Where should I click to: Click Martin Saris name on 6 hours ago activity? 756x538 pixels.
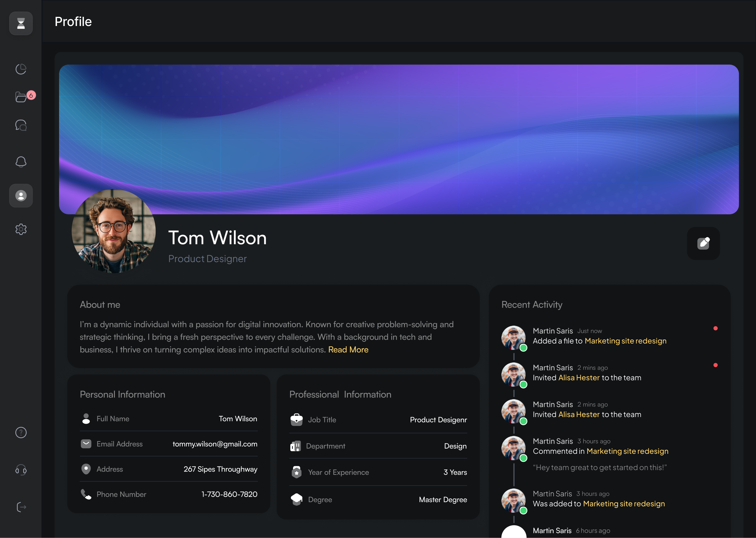pos(552,530)
